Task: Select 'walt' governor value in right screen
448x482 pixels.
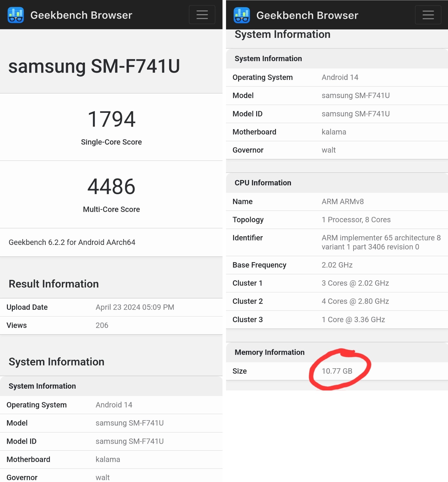Action: (x=328, y=150)
